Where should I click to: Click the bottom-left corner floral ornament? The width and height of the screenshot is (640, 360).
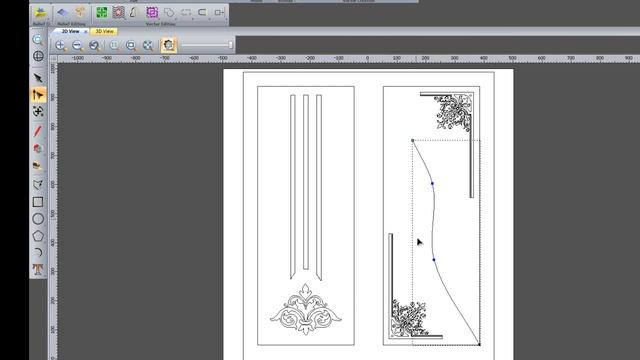click(409, 318)
